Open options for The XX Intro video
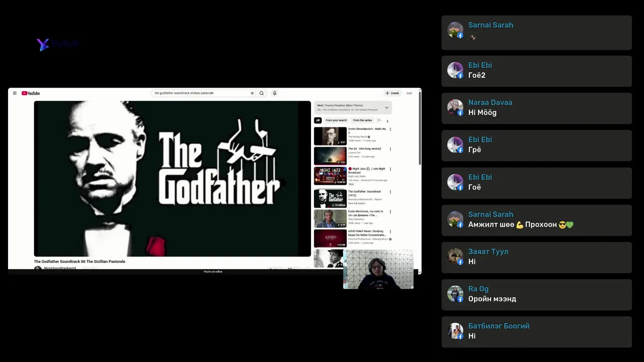This screenshot has height=362, width=644. pos(390,149)
